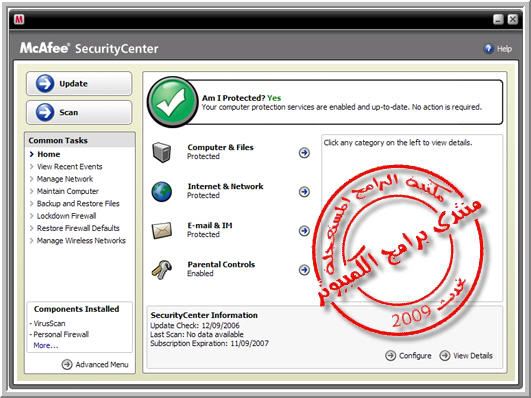Click the Computer & Files server icon

(162, 152)
